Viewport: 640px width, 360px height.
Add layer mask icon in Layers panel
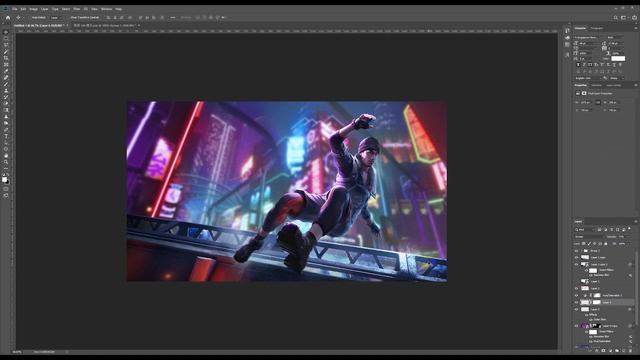pyautogui.click(x=603, y=351)
